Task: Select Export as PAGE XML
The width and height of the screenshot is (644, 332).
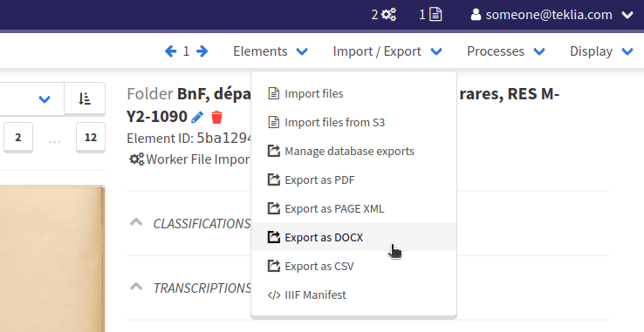Action: [x=353, y=208]
